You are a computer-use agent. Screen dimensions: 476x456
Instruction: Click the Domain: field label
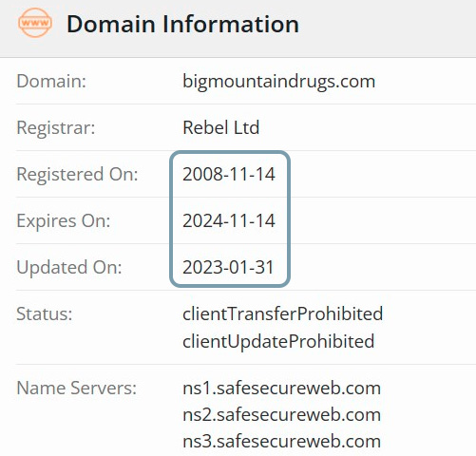point(51,82)
